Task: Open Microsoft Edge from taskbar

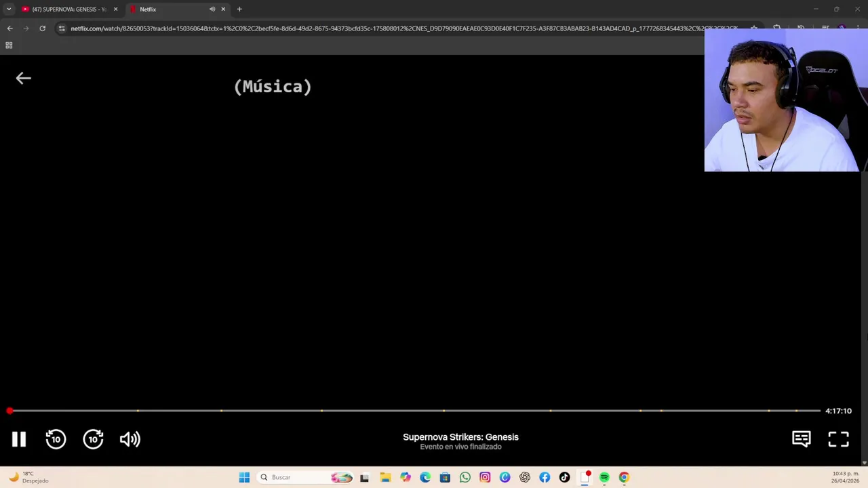Action: pos(425,477)
